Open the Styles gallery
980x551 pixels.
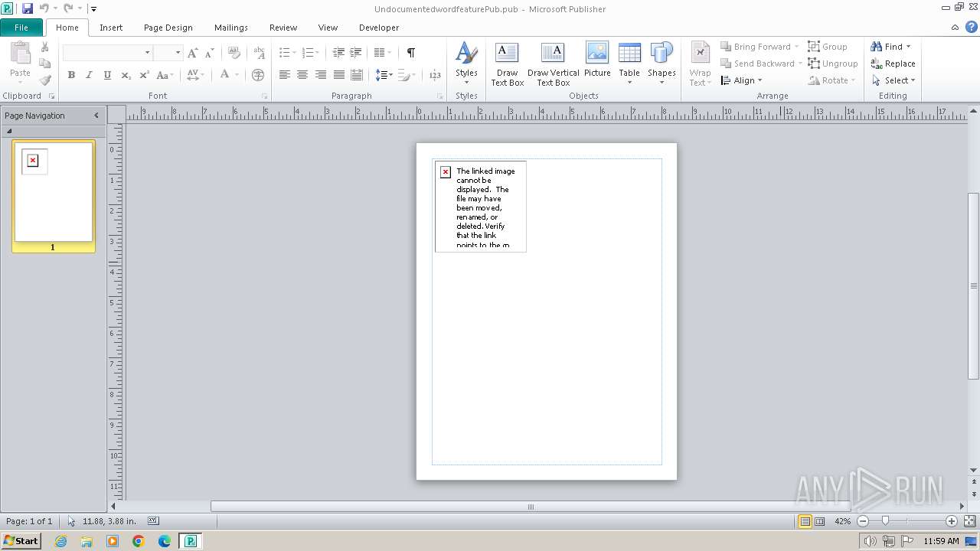pyautogui.click(x=466, y=63)
